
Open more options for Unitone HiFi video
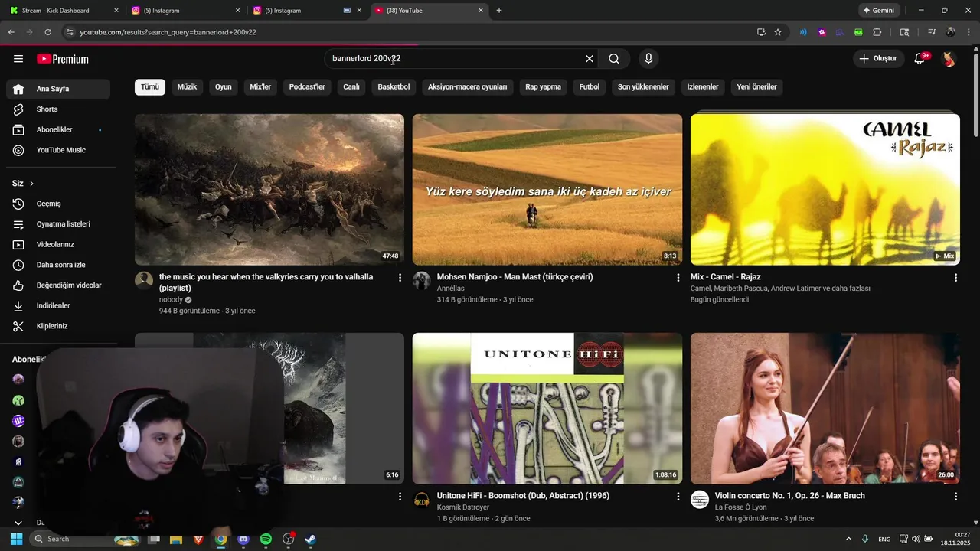[x=678, y=497]
